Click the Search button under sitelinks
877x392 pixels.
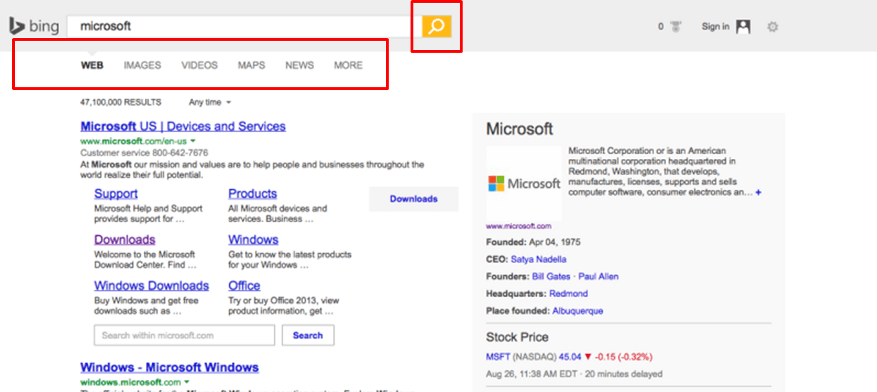coord(308,336)
